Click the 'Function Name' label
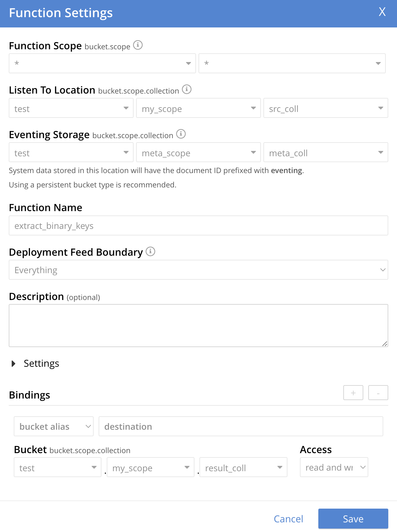This screenshot has width=397, height=532. 46,208
